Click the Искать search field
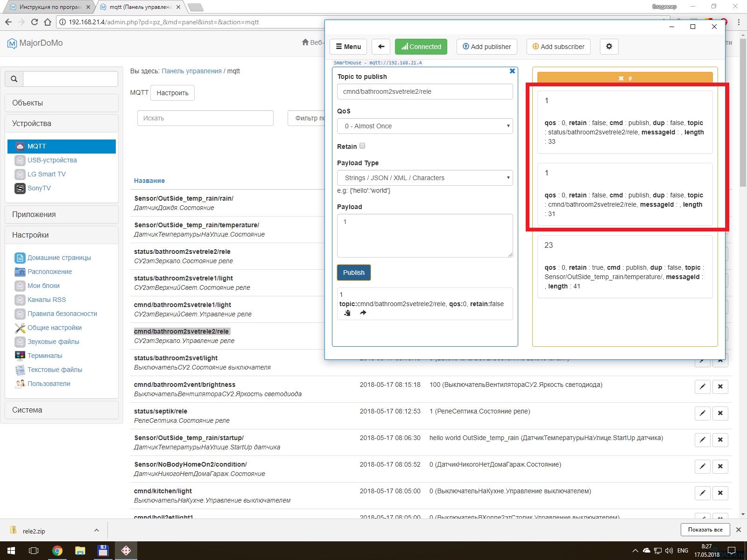747x560 pixels. click(x=205, y=118)
